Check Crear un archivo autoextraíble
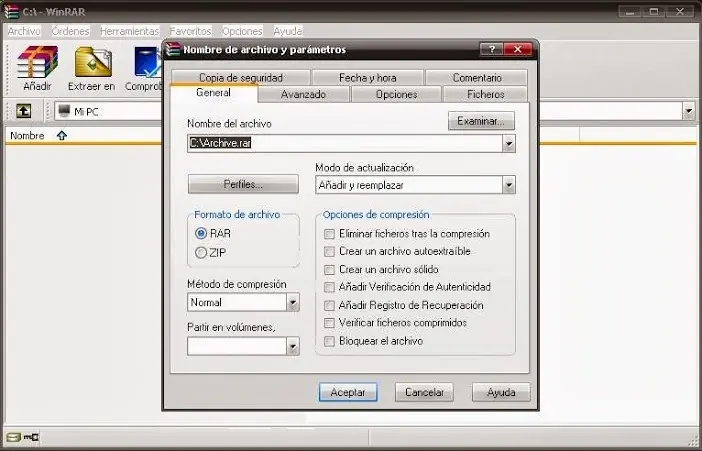This screenshot has width=702, height=451. 330,251
